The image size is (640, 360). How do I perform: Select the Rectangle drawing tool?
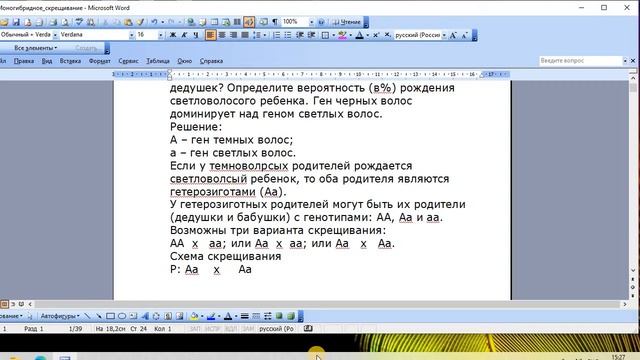tap(110, 316)
